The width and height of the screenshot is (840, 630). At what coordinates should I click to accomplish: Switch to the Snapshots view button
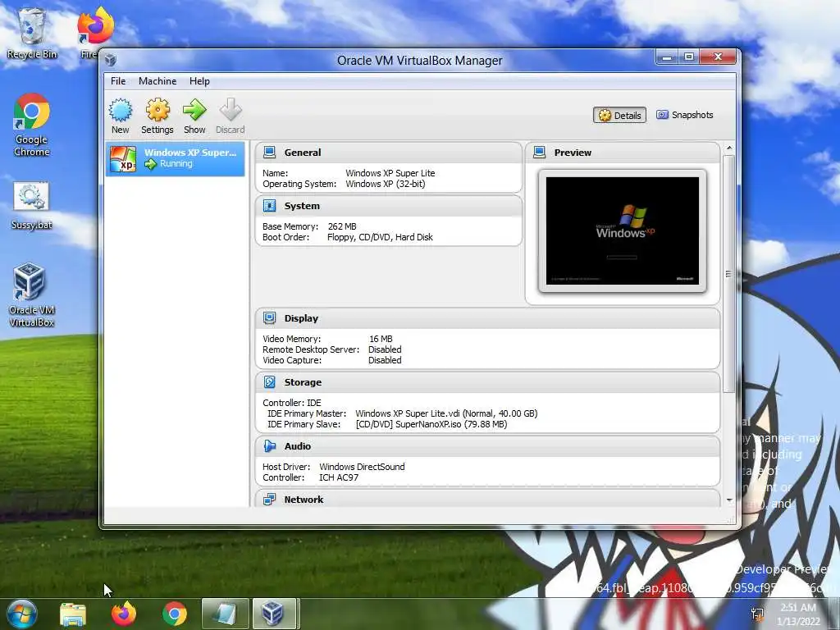685,115
